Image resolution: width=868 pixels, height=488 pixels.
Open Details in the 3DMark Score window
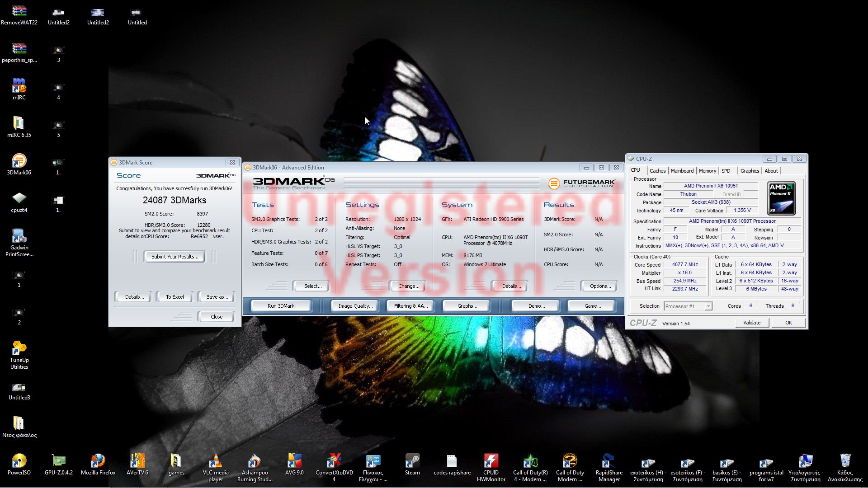[x=134, y=297]
